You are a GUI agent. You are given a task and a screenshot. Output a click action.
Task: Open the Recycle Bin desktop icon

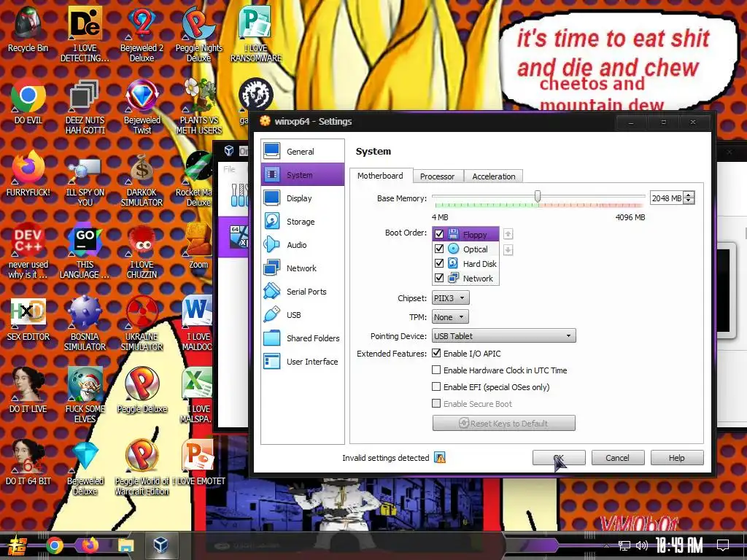28,28
